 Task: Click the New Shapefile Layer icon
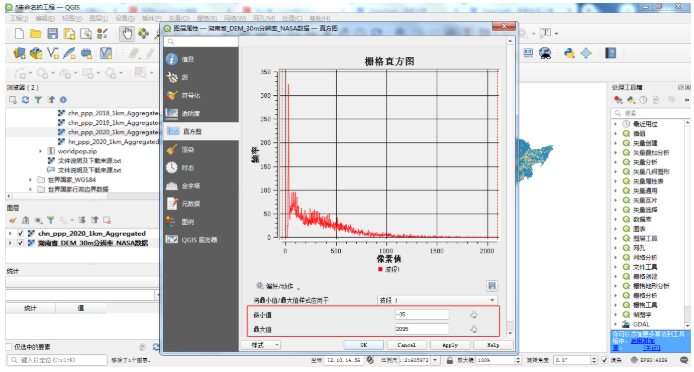coord(53,54)
